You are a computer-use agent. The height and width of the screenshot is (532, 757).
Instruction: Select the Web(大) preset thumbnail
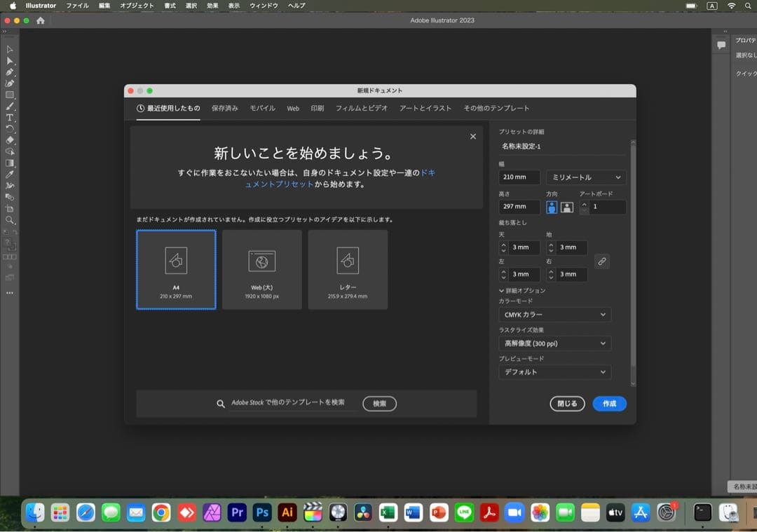[x=261, y=269]
